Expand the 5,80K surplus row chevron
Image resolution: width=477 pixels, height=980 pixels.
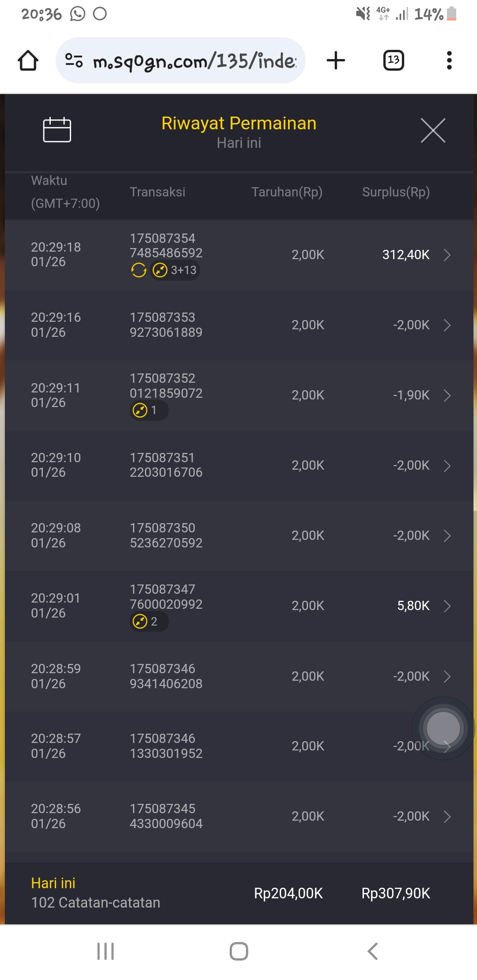tap(447, 606)
